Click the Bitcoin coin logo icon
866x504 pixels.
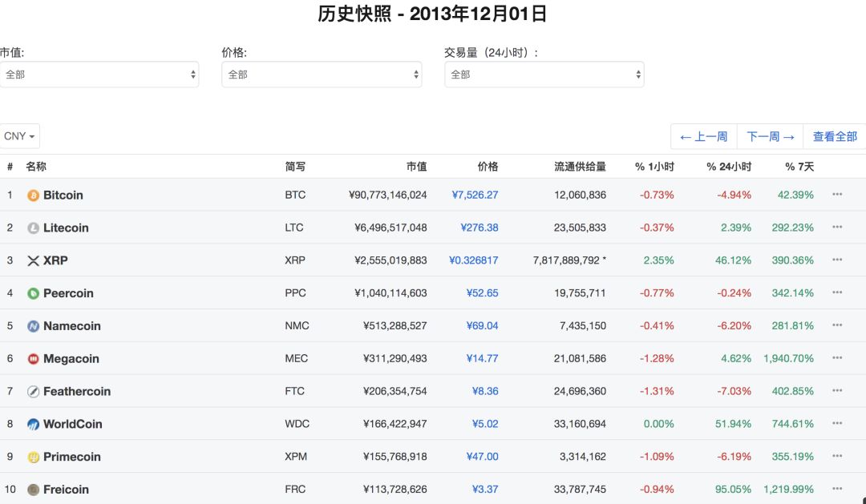tap(33, 196)
